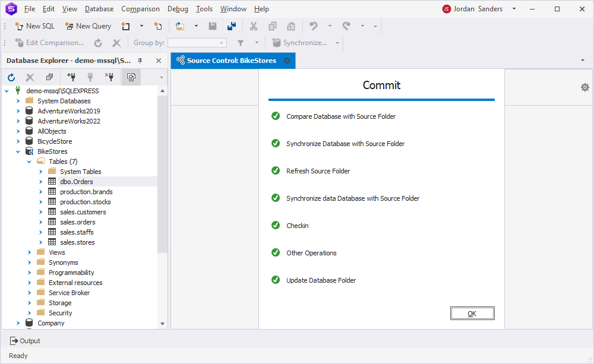The image size is (594, 364).
Task: Click the Save icon in toolbar
Action: 213,26
